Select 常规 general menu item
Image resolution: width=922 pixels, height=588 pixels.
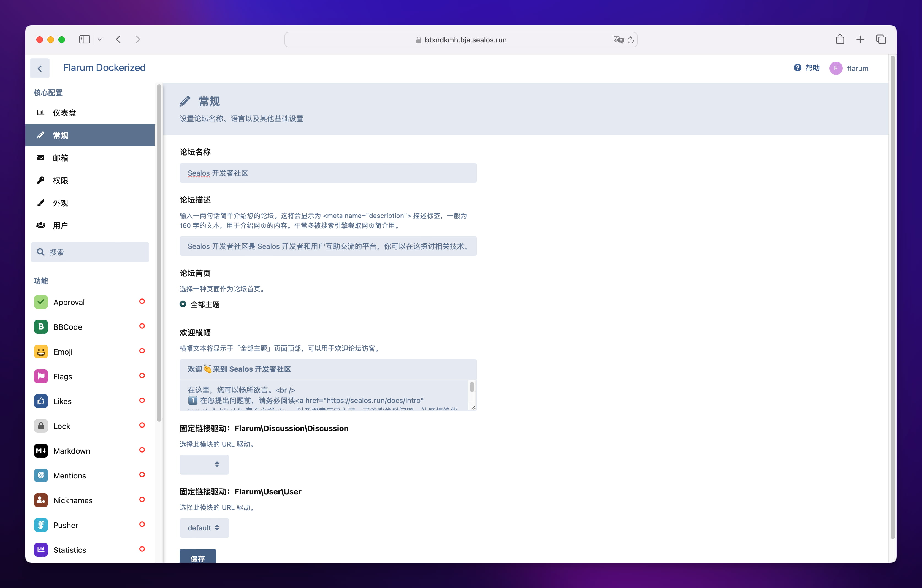pyautogui.click(x=90, y=135)
